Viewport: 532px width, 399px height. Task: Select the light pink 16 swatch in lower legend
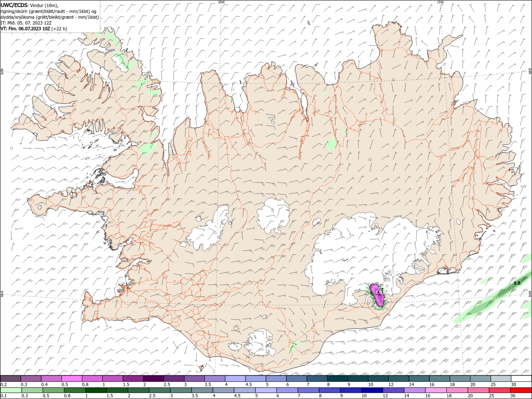[x=436, y=390]
